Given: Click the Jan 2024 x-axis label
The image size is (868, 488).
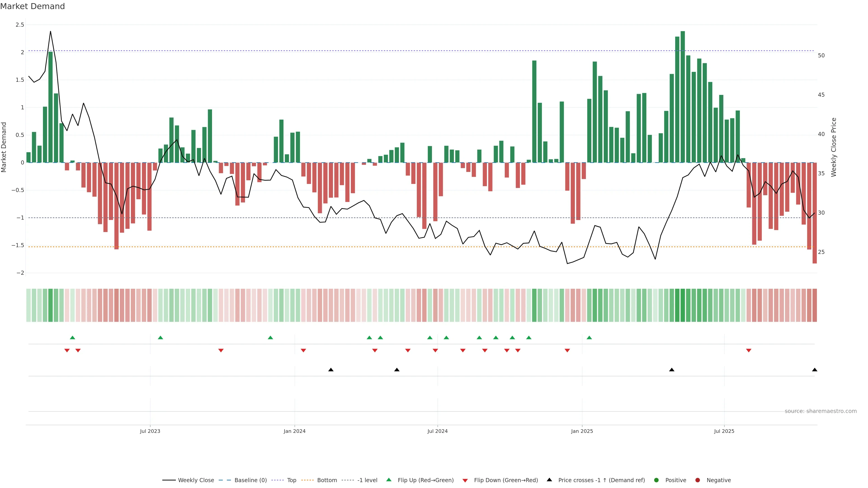Looking at the screenshot, I should point(295,431).
